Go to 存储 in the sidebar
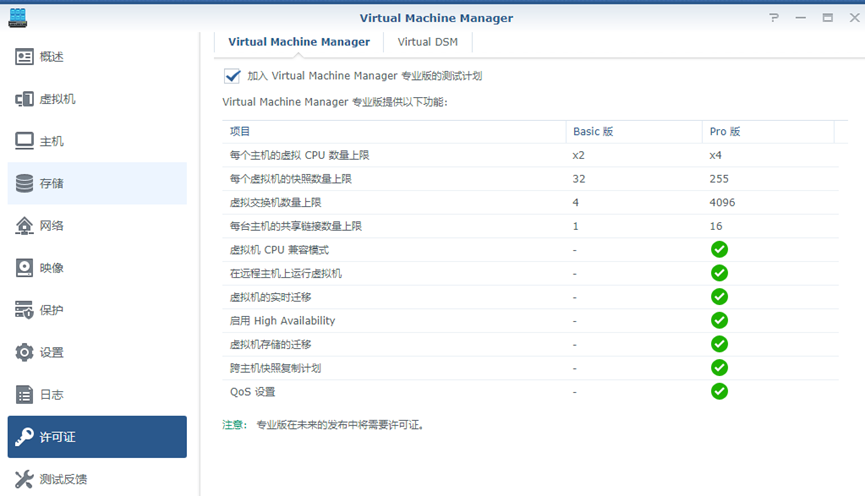 pyautogui.click(x=97, y=183)
